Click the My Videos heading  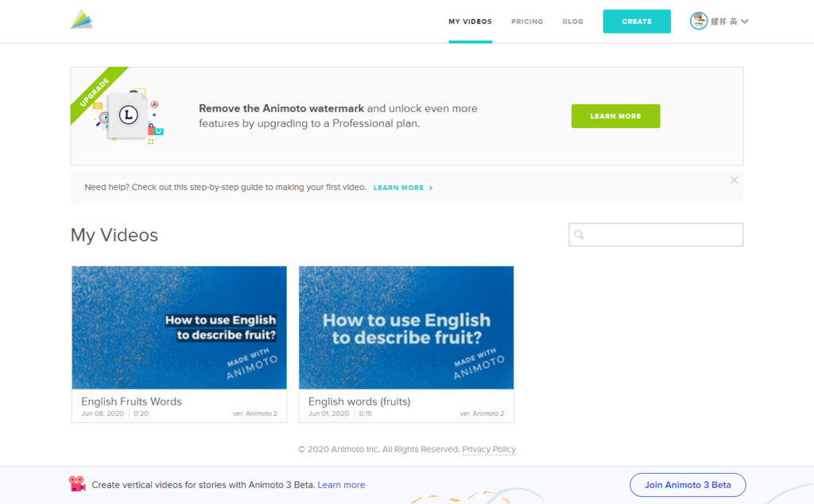point(114,235)
